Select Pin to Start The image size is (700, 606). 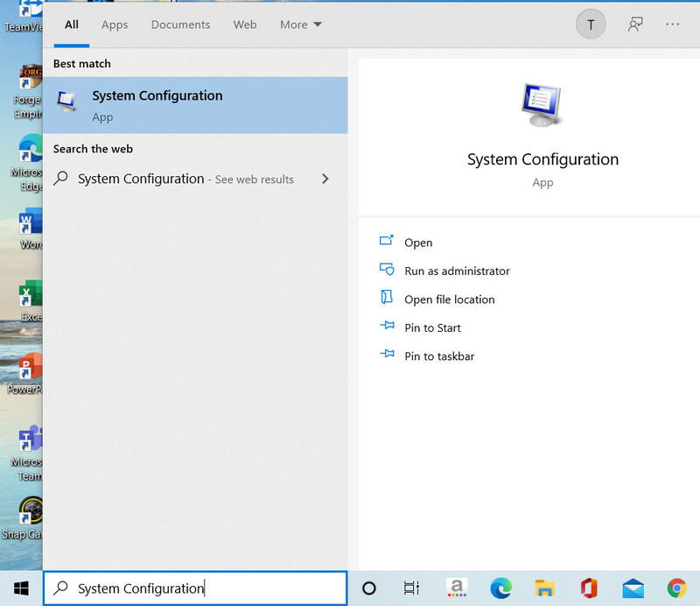coord(432,328)
